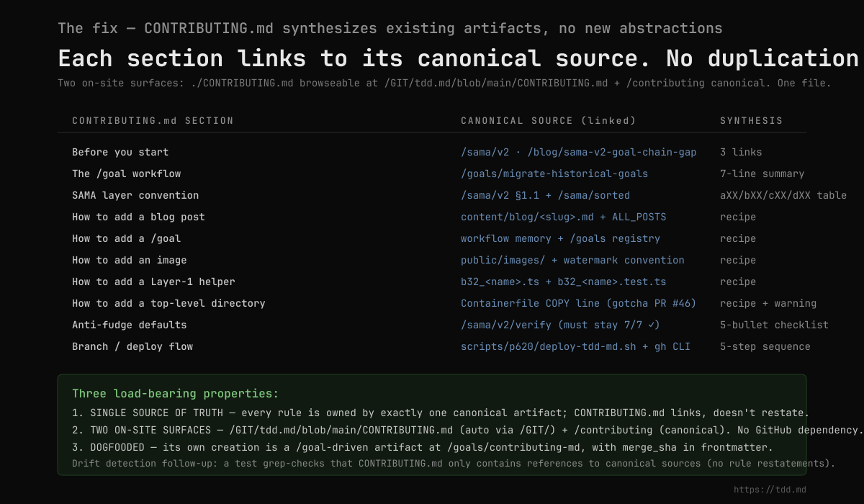Click 'aXX/bXX/cXX/dXX table' synthesis cell
864x504 pixels.
click(x=783, y=195)
